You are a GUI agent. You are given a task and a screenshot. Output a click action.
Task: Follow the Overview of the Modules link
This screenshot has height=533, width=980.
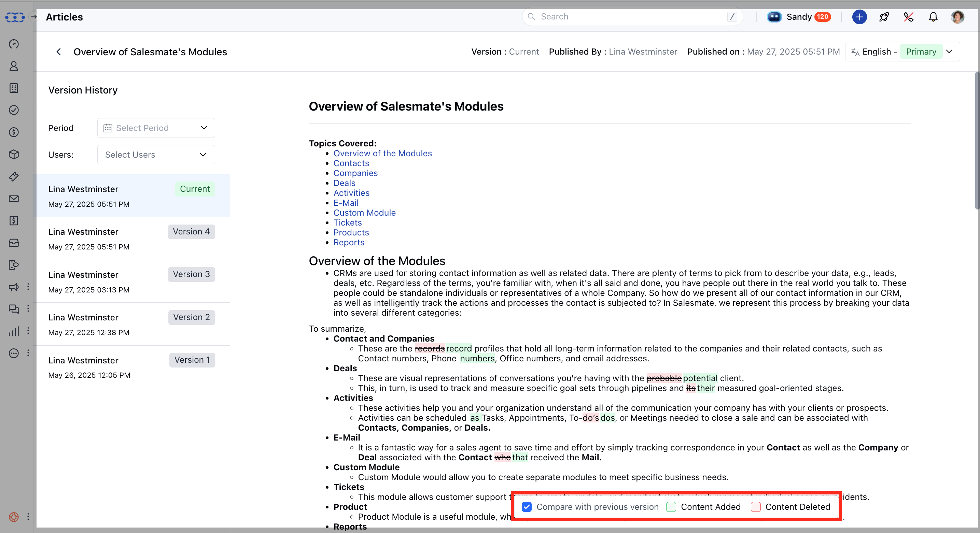[383, 153]
